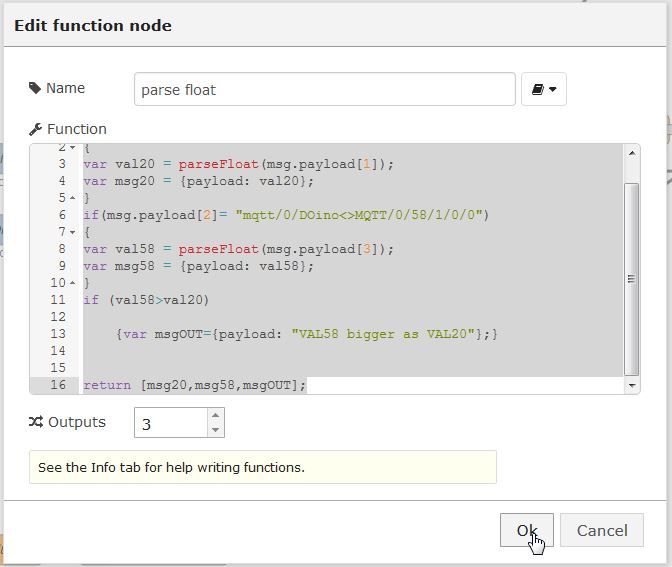Click the Ok button
This screenshot has height=567, width=672.
526,530
